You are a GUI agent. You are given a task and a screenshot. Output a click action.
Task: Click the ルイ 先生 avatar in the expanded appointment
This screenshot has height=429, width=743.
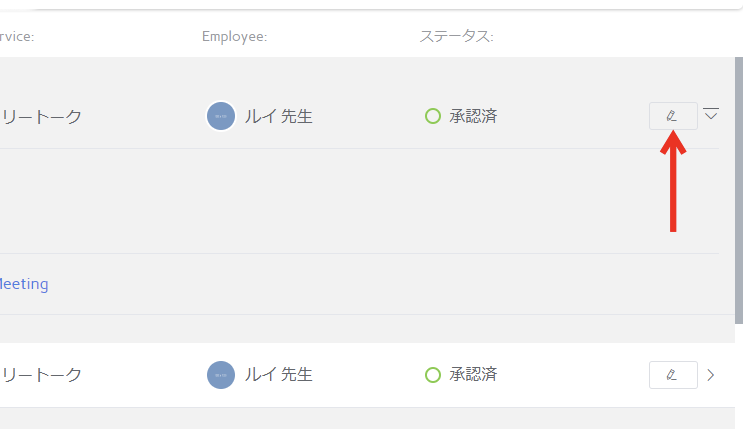221,116
